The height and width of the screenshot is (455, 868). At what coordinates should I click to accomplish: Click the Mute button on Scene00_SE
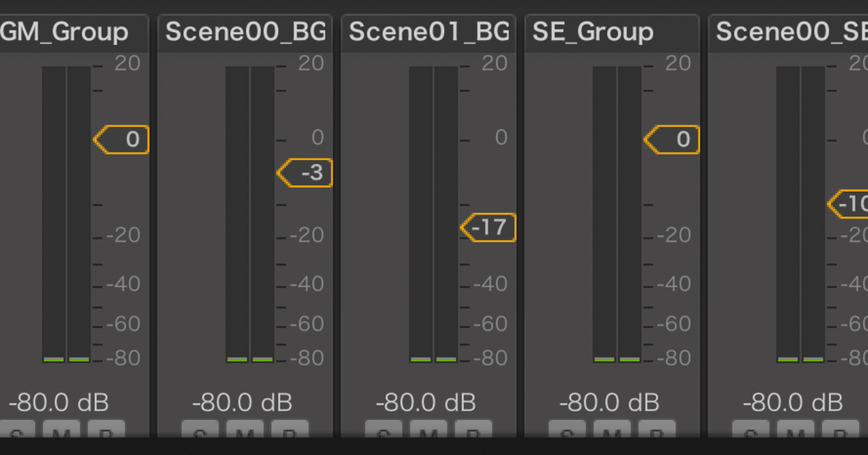796,435
